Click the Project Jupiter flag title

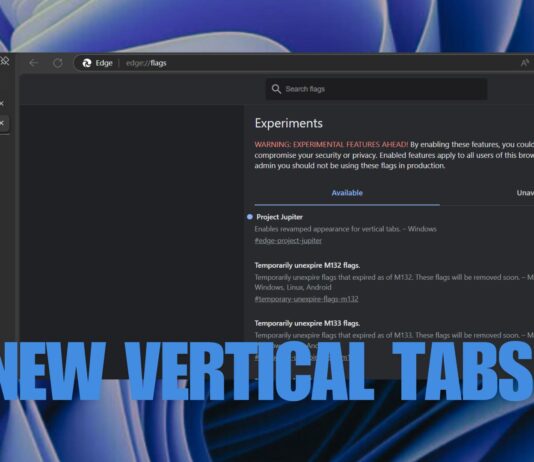(x=279, y=217)
